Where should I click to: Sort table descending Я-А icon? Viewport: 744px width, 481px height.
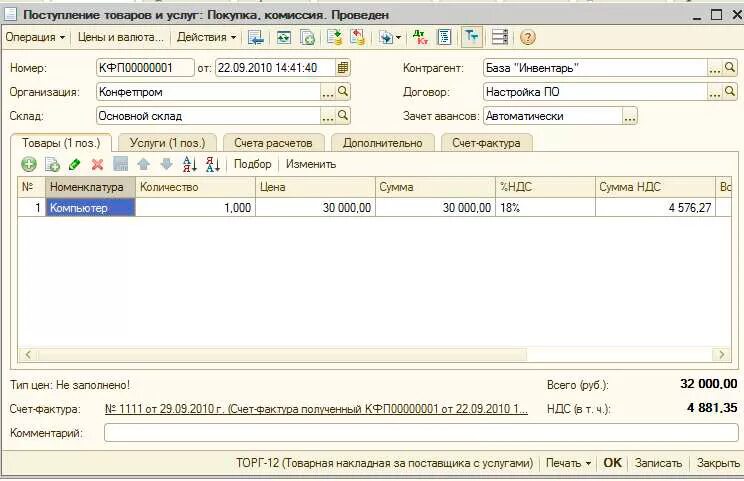click(213, 164)
